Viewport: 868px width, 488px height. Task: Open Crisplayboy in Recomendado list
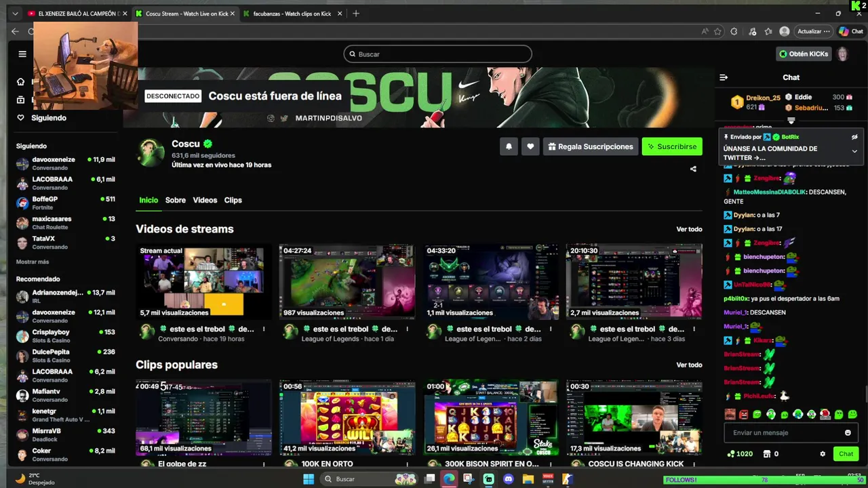click(x=66, y=336)
